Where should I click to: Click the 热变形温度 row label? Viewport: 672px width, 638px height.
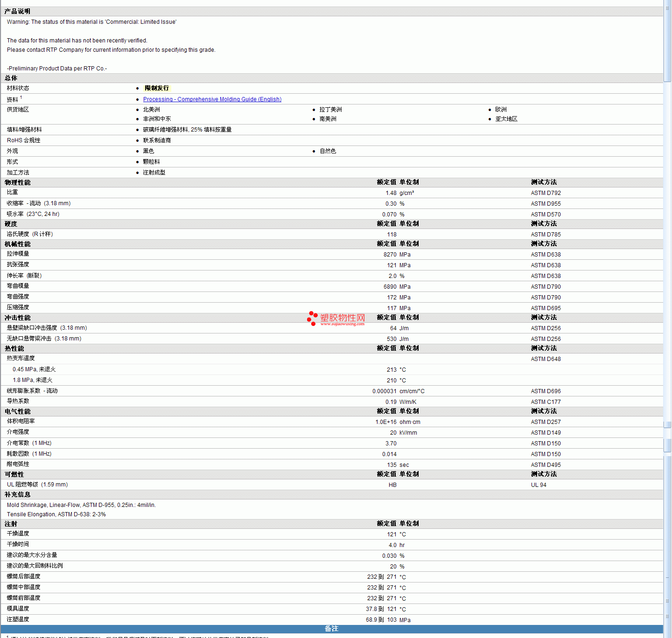[21, 358]
